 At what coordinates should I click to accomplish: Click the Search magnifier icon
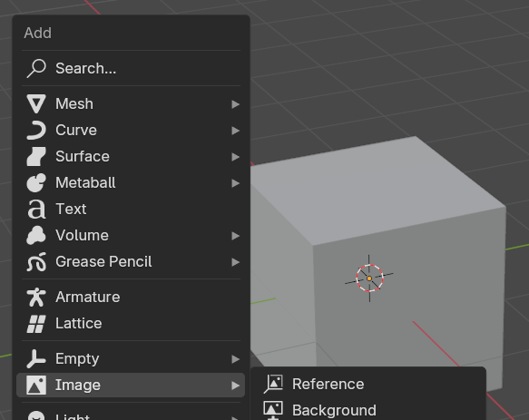pos(36,68)
